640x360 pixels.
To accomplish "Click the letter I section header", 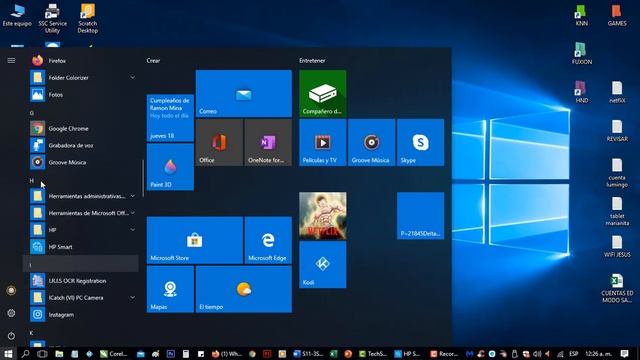I will pos(80,264).
